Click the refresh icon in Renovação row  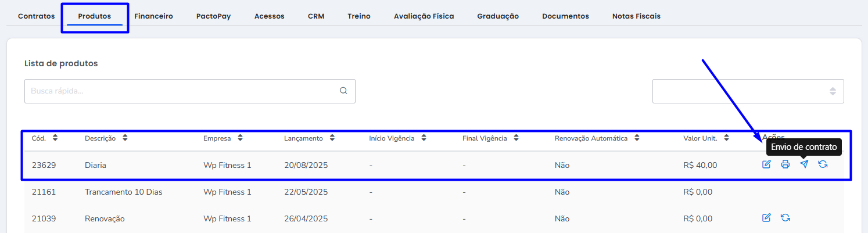[x=785, y=218]
